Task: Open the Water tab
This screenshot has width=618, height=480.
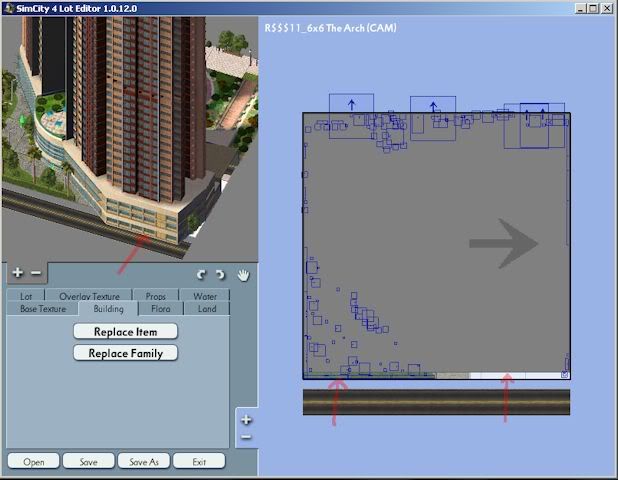Action: click(x=205, y=296)
